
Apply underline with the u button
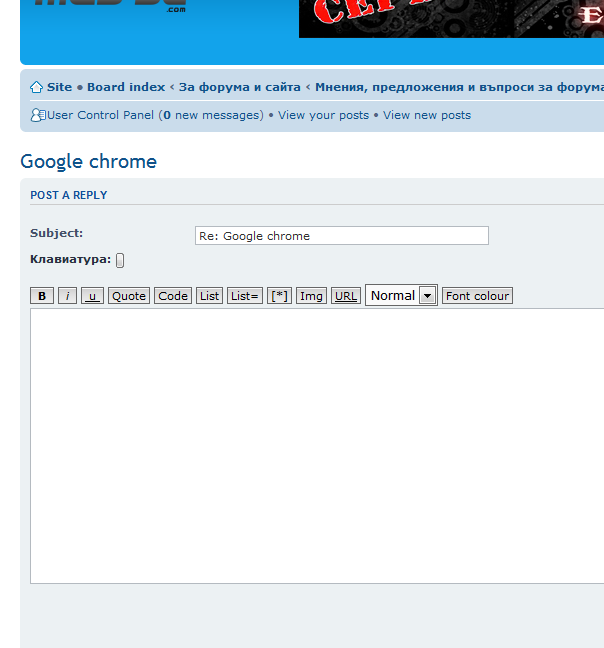tap(93, 296)
